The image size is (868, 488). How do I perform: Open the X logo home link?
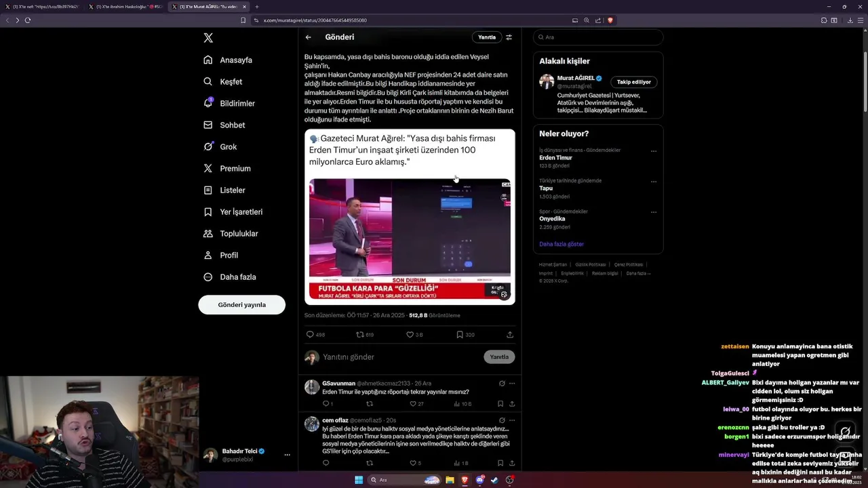[208, 38]
